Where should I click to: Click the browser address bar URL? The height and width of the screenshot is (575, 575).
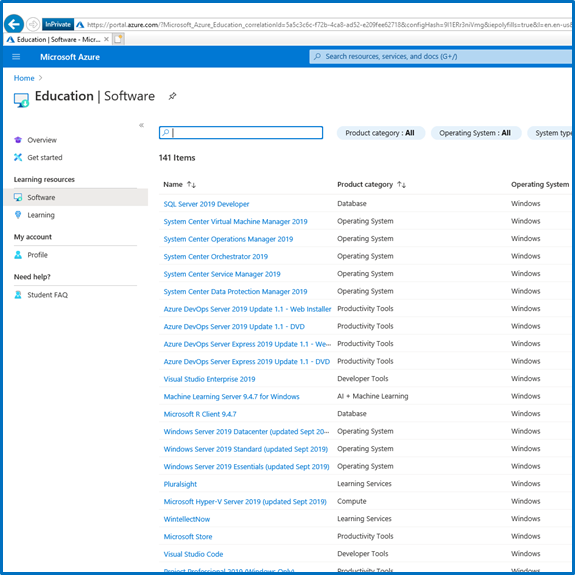(x=329, y=25)
